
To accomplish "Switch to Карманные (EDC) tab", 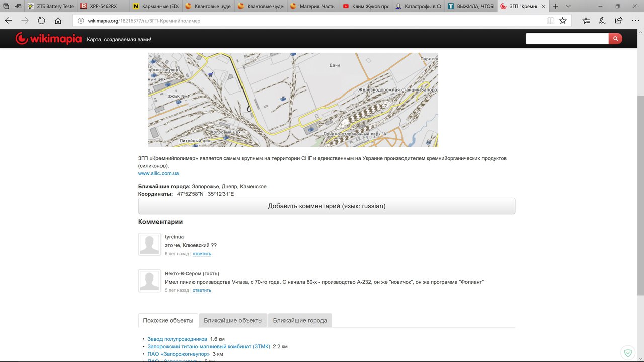I will [155, 7].
